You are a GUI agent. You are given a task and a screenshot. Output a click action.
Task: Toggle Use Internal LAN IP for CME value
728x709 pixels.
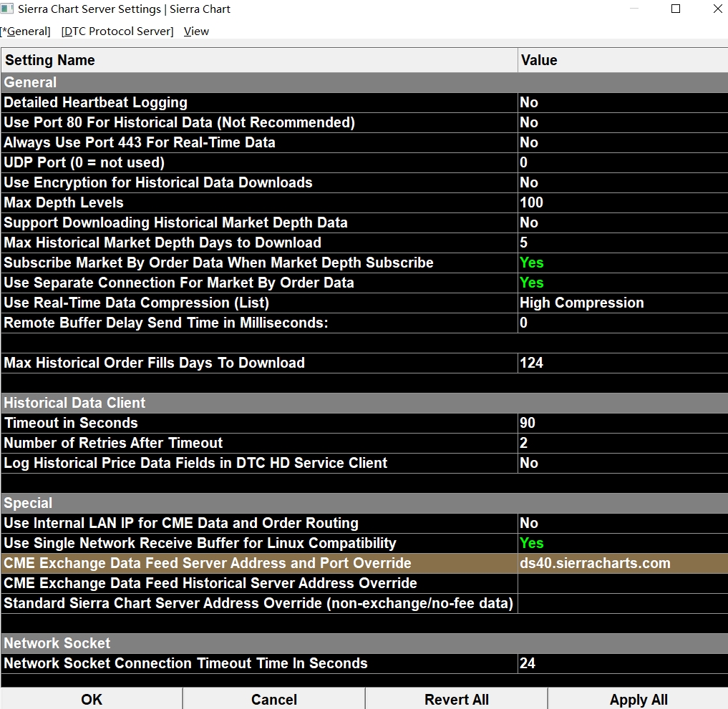[x=623, y=523]
